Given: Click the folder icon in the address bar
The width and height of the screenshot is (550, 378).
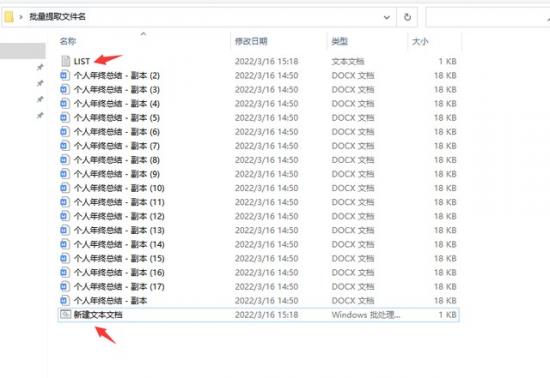Looking at the screenshot, I should [x=9, y=16].
